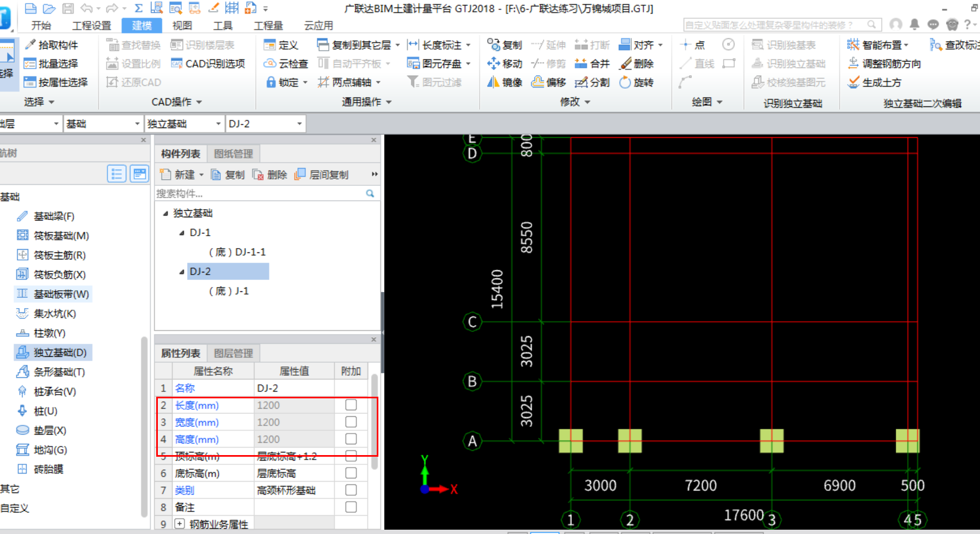Toggle the 备注 attach checkbox
The width and height of the screenshot is (980, 534).
(x=351, y=507)
